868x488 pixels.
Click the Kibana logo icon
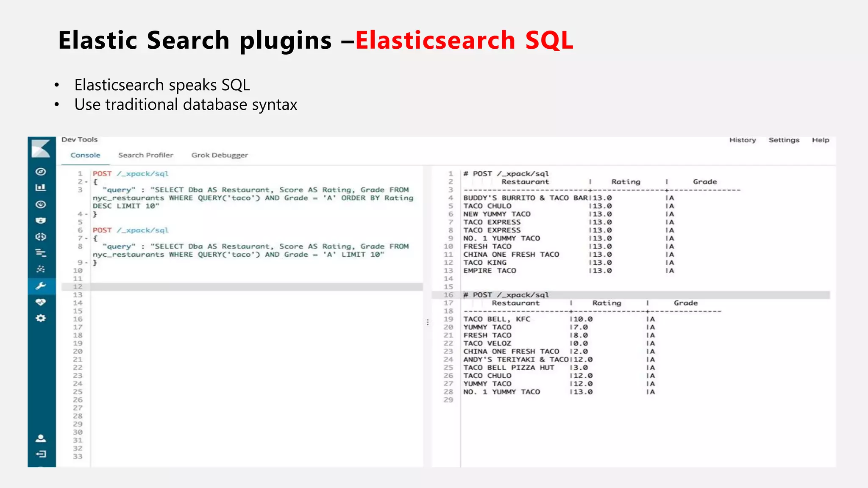click(41, 148)
